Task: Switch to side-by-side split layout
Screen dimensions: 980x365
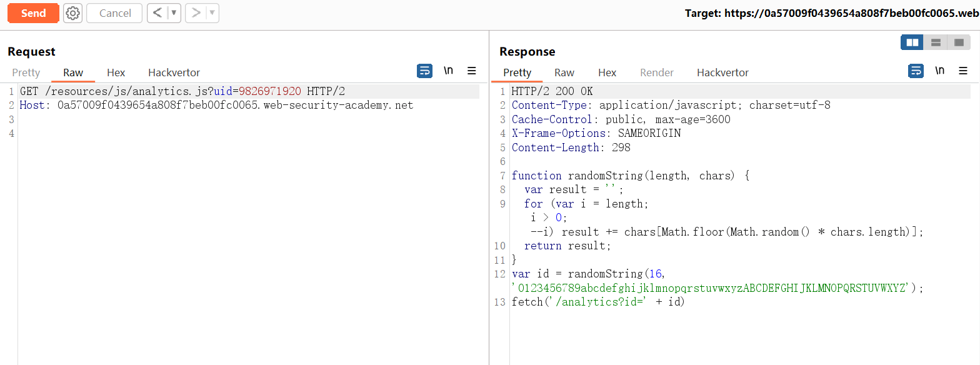Action: [912, 42]
